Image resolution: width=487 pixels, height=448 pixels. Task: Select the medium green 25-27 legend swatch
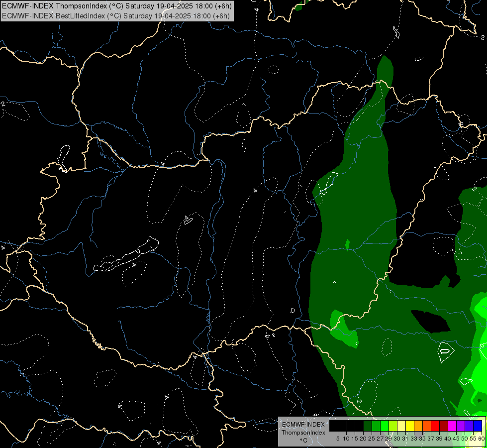coord(376,426)
